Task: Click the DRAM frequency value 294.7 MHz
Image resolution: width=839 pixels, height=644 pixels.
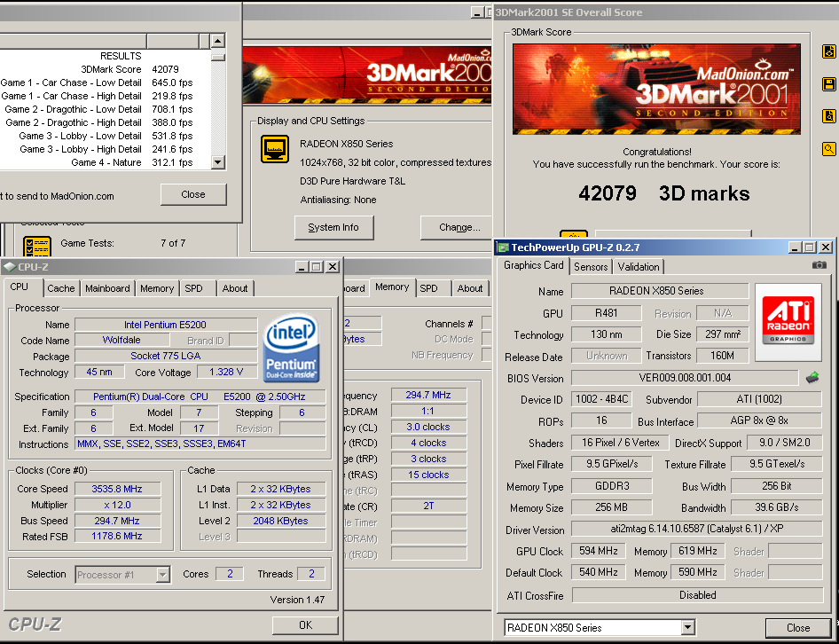Action: pyautogui.click(x=428, y=395)
